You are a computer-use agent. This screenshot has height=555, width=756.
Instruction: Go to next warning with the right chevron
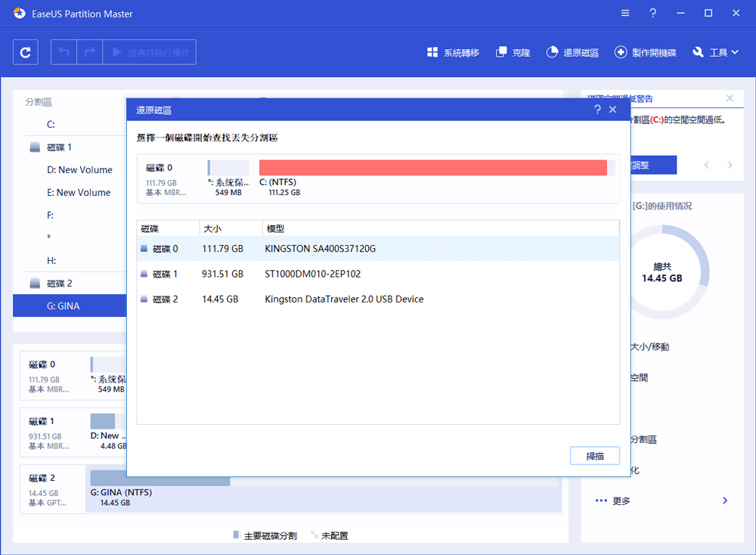pyautogui.click(x=730, y=165)
